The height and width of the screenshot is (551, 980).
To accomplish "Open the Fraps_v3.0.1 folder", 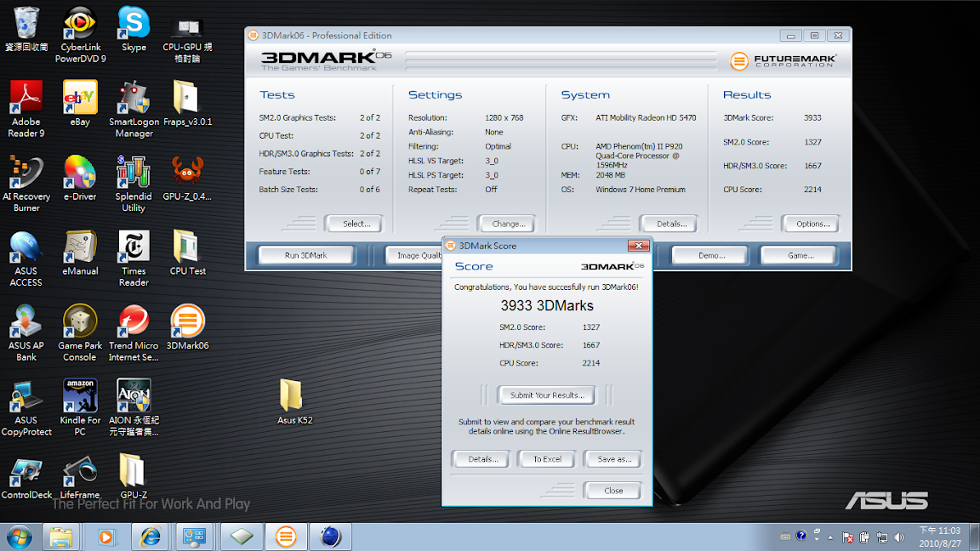I will (x=187, y=103).
